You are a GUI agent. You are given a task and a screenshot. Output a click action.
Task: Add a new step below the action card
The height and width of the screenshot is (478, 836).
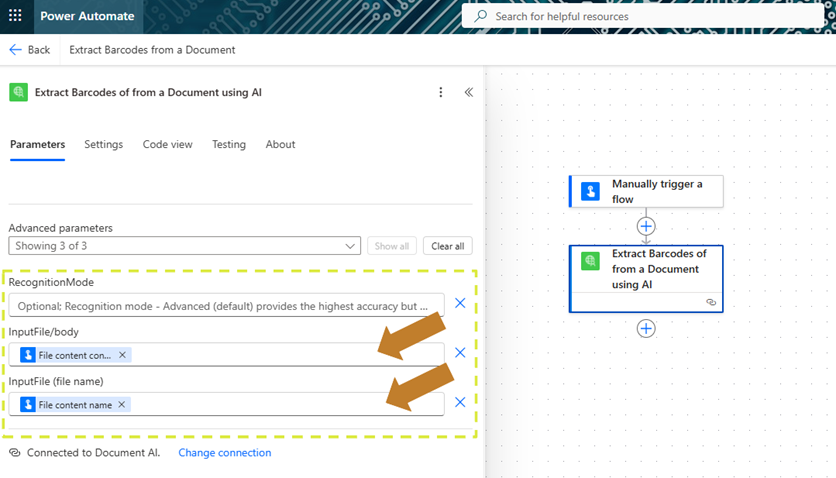(x=646, y=328)
